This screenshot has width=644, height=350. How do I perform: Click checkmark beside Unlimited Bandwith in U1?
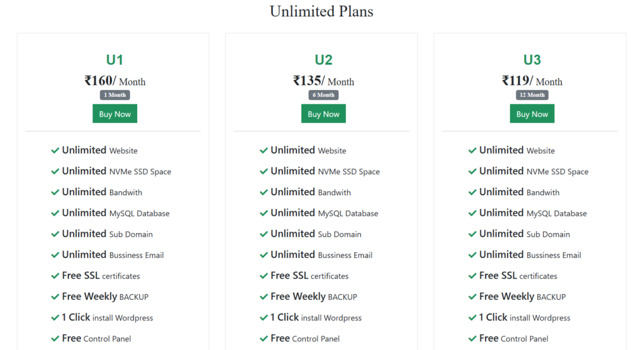tap(55, 192)
